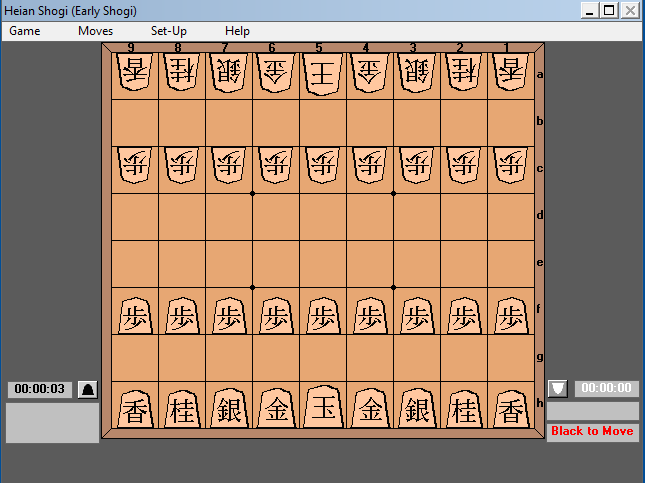Close the Heian Shogi window

tap(630, 11)
